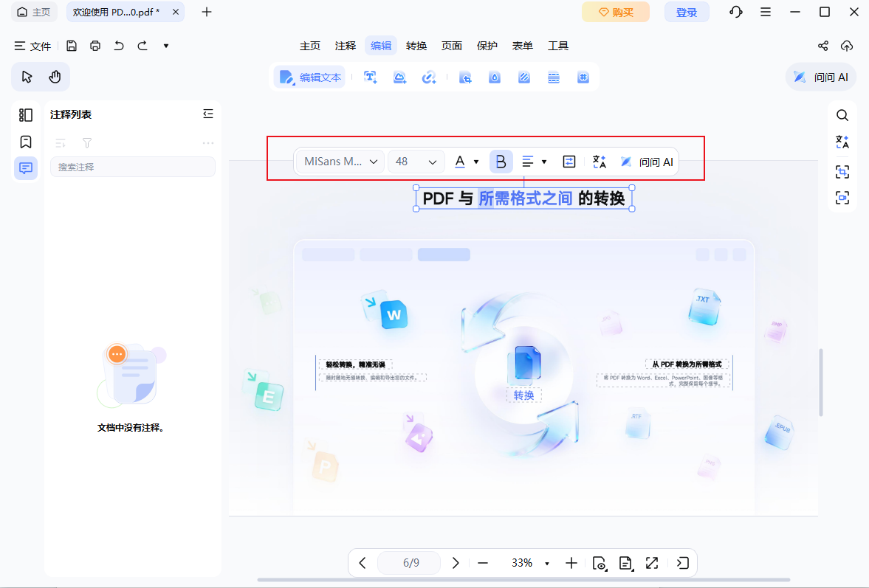The width and height of the screenshot is (869, 588).
Task: Click the text alignment button
Action: (x=528, y=162)
